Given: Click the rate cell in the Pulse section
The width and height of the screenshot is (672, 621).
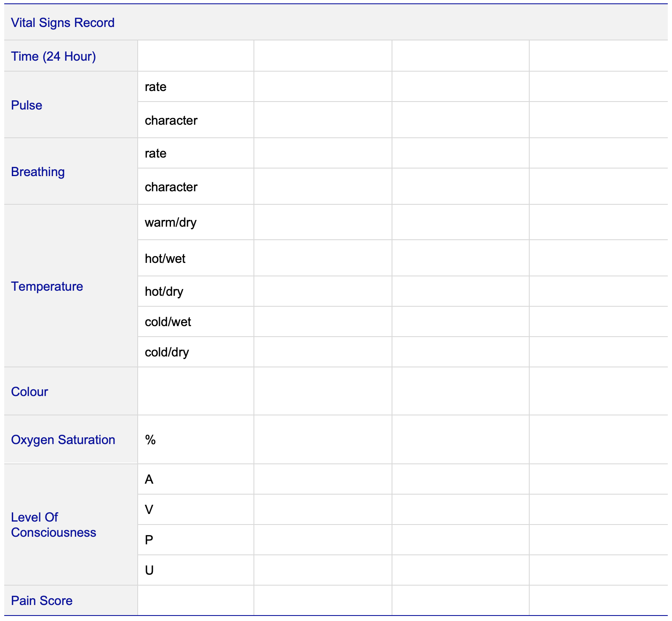Looking at the screenshot, I should [x=155, y=87].
